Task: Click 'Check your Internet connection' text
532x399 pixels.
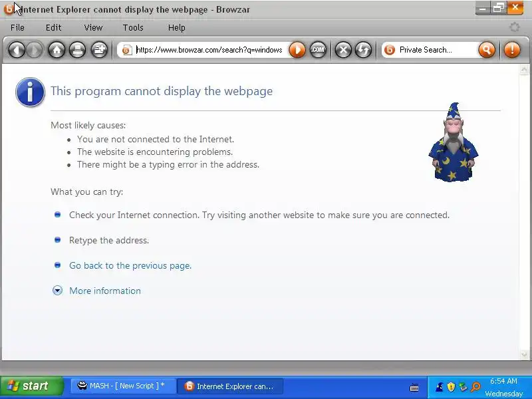Action: click(x=259, y=215)
